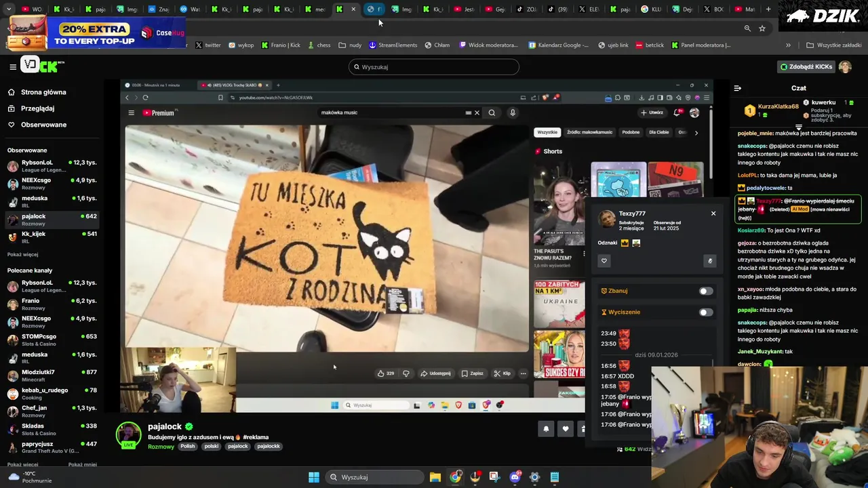Screen dimensions: 868x488
Task: Open Kk_kijek channel in sidebar
Action: [x=52, y=237]
